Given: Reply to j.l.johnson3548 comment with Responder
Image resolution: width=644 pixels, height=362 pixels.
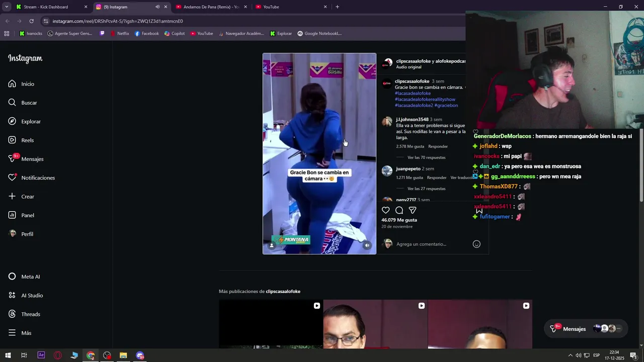Looking at the screenshot, I should click(438, 146).
